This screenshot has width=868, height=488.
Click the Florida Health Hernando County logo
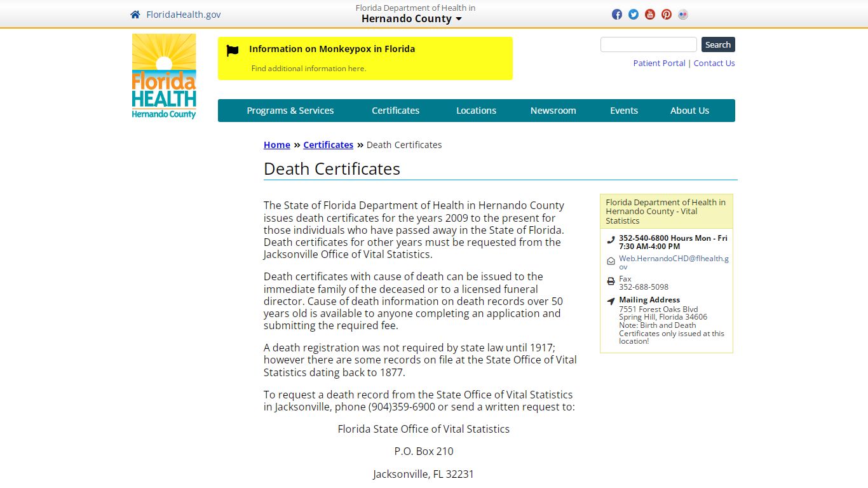(x=164, y=76)
